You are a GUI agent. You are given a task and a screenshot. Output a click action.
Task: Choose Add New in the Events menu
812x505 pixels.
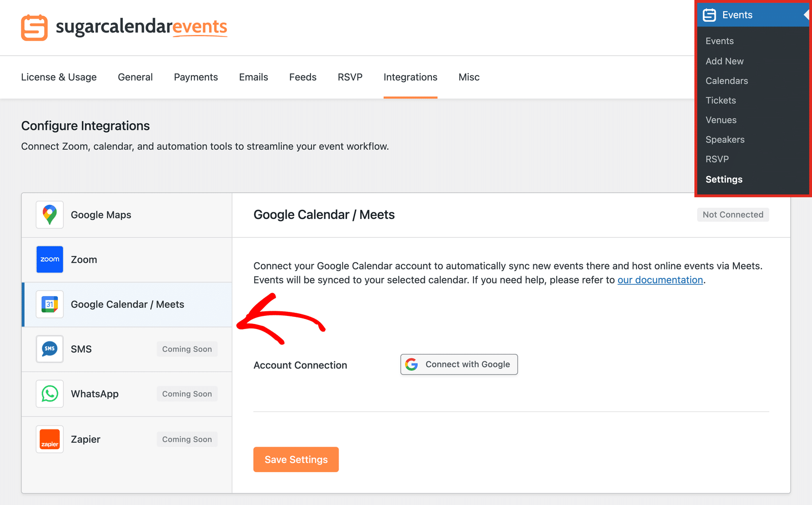tap(725, 61)
